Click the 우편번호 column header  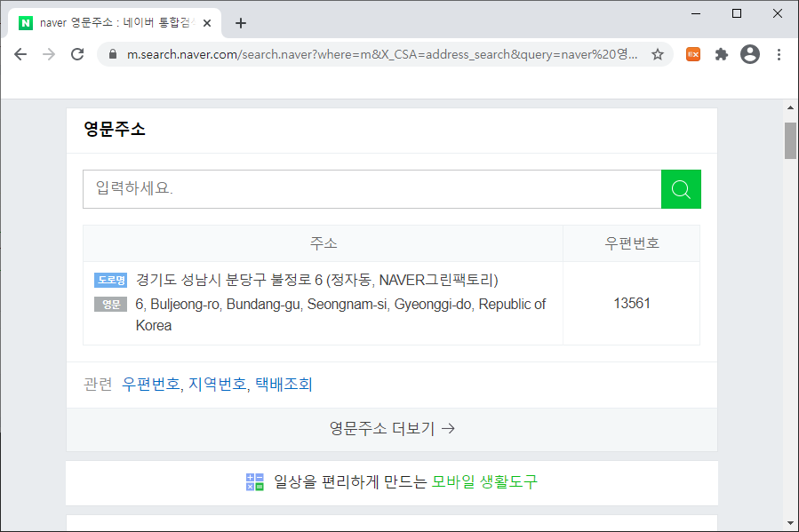point(632,243)
